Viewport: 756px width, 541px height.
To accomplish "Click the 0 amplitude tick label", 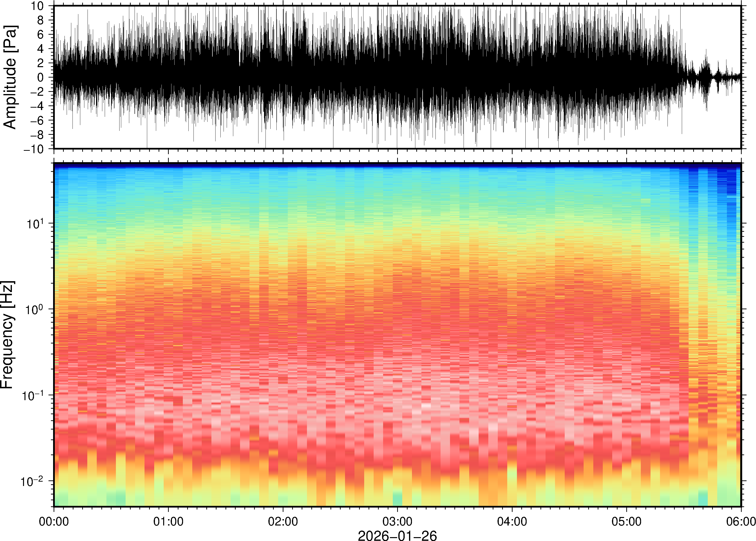I will coord(41,78).
